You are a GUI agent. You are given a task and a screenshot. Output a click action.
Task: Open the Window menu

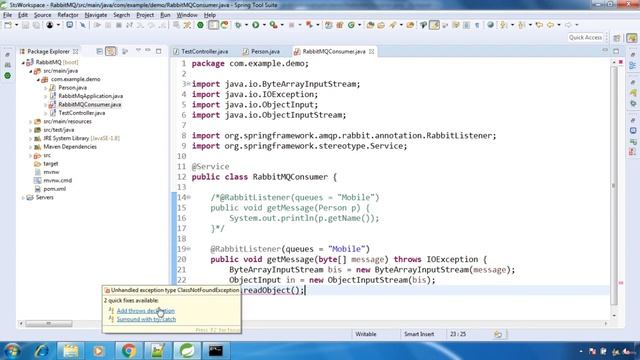(x=187, y=15)
